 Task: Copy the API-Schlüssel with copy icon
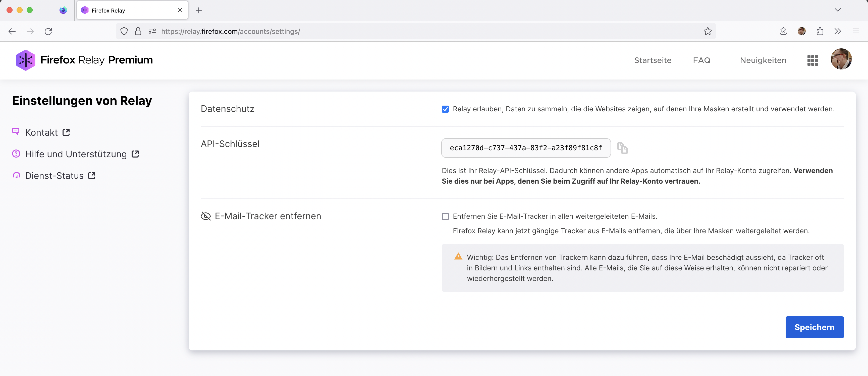(x=622, y=148)
